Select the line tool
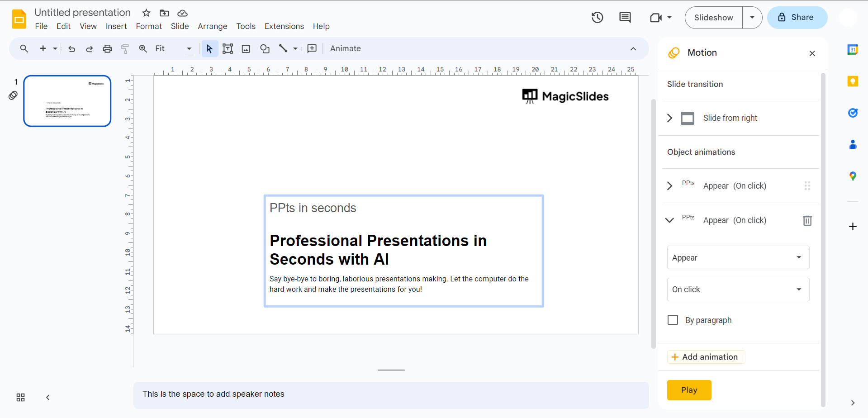This screenshot has width=868, height=418. (283, 48)
